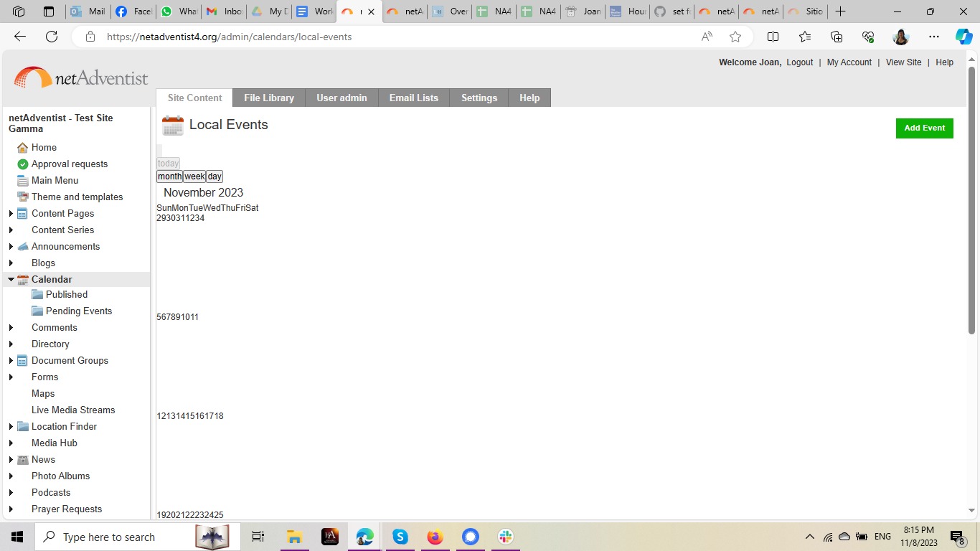Switch calendar to week view
The height and width of the screenshot is (551, 980).
tap(194, 176)
